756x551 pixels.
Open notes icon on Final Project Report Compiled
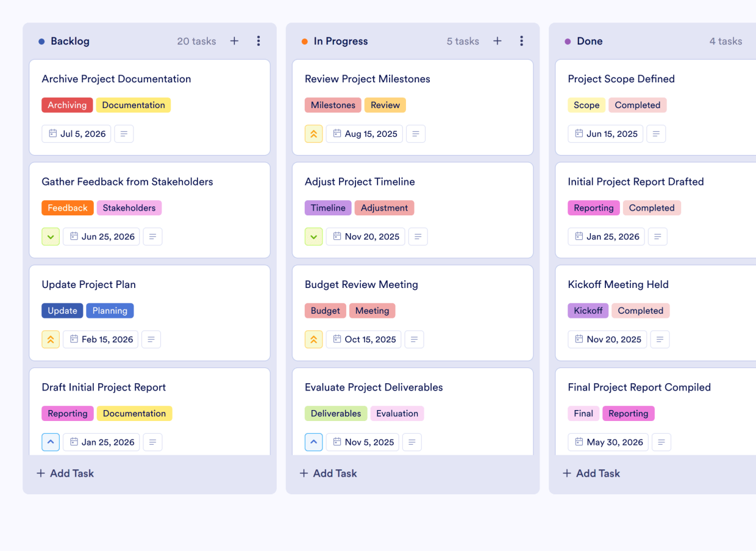(661, 442)
